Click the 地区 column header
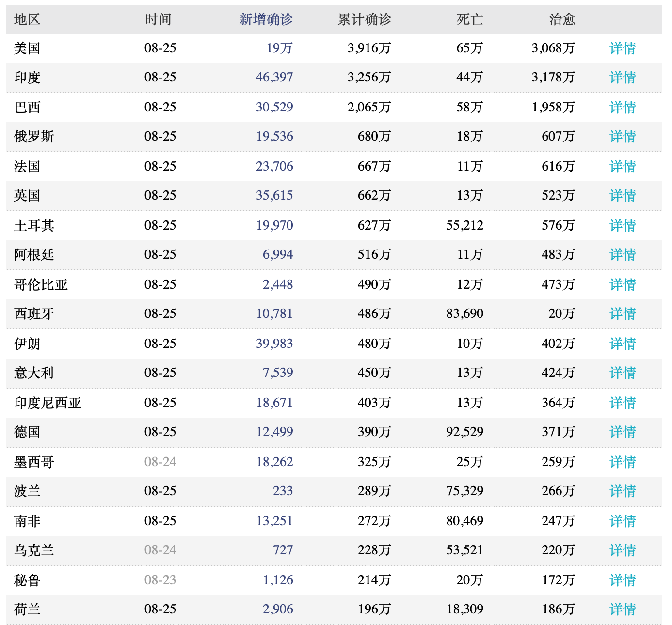Image resolution: width=672 pixels, height=625 pixels. [27, 19]
